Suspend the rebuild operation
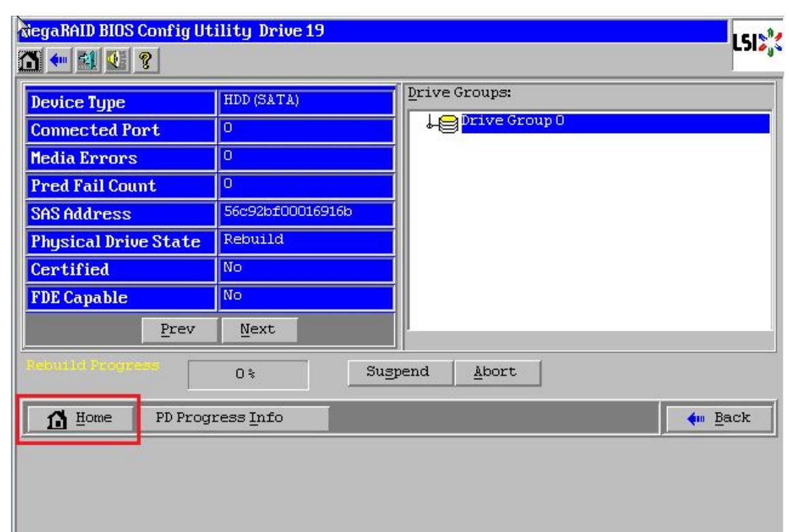Viewport: 789px width, 532px height. (399, 372)
